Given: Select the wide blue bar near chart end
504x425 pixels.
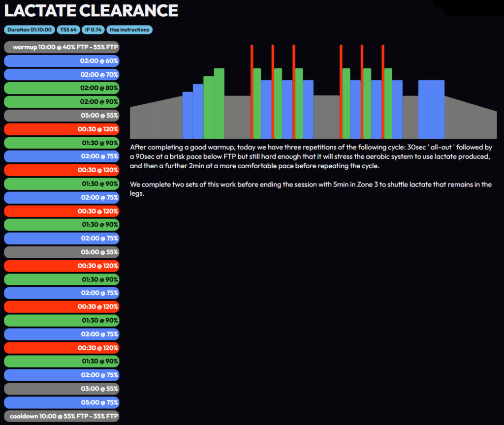Looking at the screenshot, I should pos(431,109).
